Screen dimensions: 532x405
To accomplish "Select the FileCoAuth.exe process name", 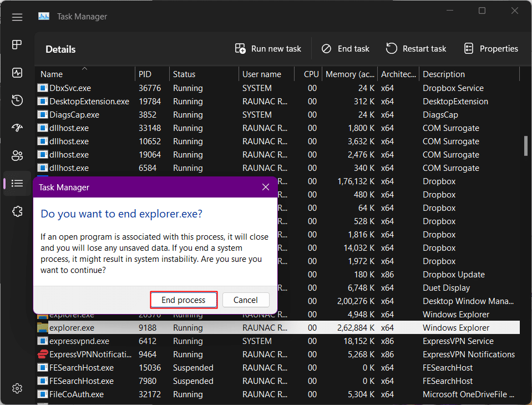I will (77, 394).
